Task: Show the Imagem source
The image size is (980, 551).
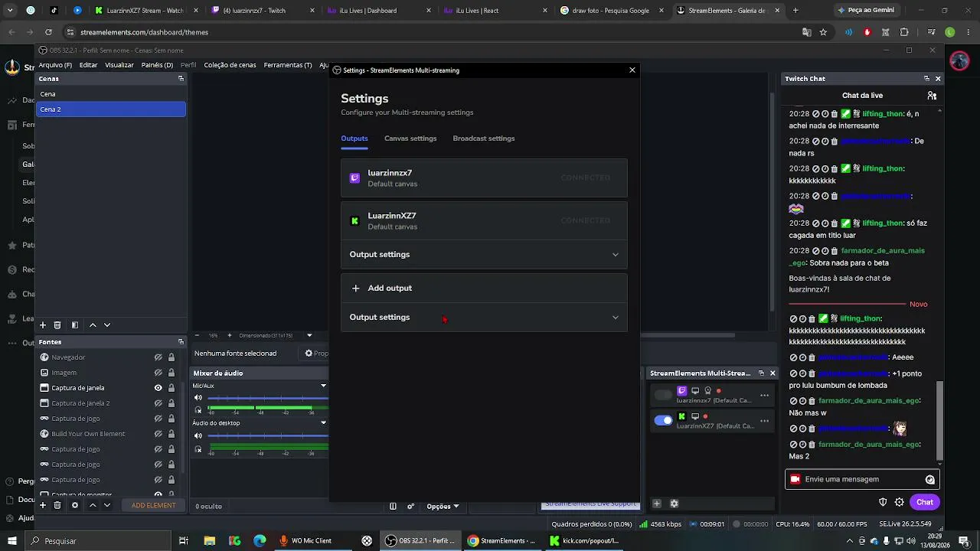Action: (x=158, y=373)
